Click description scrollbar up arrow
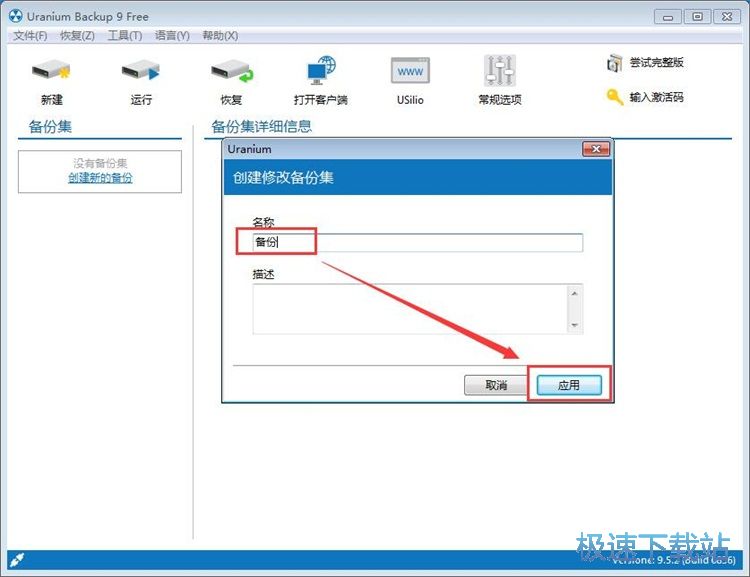This screenshot has height=577, width=750. (574, 293)
